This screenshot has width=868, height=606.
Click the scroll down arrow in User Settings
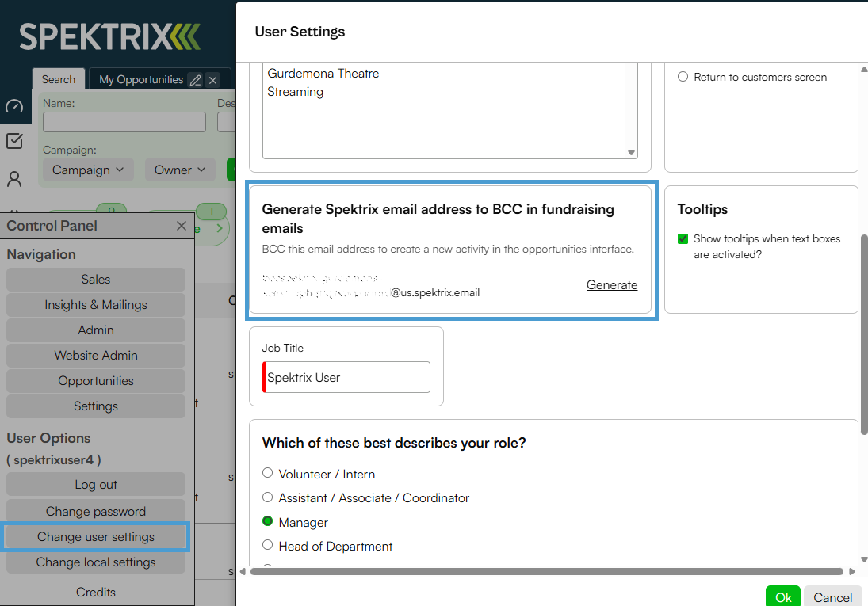(864, 560)
